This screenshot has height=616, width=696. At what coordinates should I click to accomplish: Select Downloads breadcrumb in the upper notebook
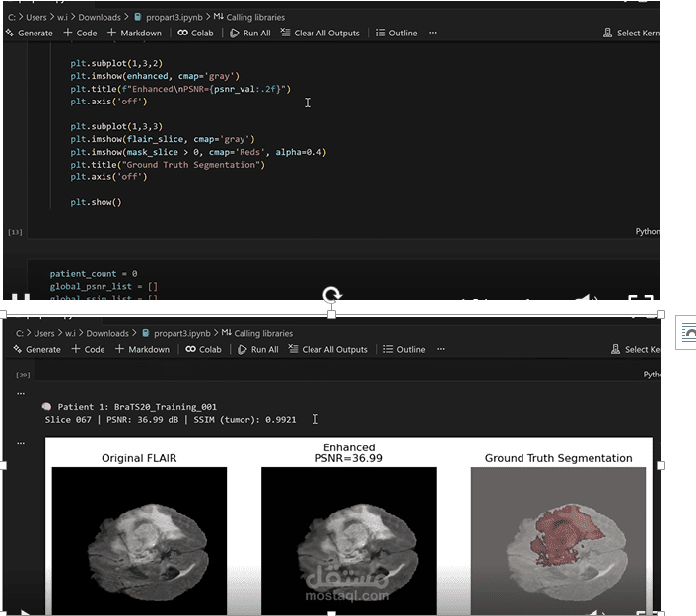point(100,18)
